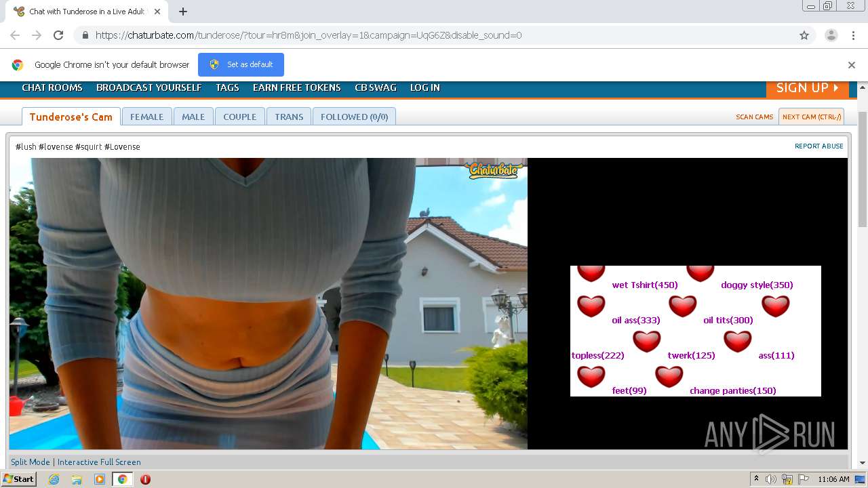The image size is (868, 488).
Task: Click the #lush hashtag
Action: [x=26, y=146]
